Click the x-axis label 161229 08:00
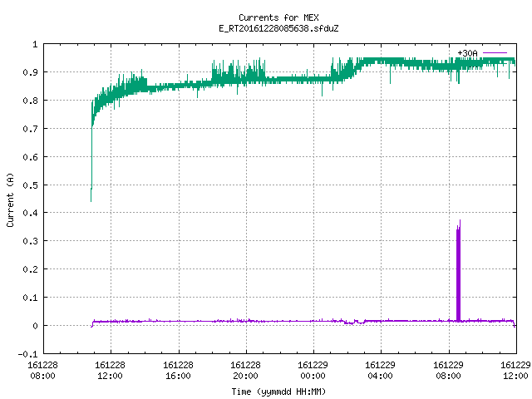The image size is (532, 399). point(448,371)
